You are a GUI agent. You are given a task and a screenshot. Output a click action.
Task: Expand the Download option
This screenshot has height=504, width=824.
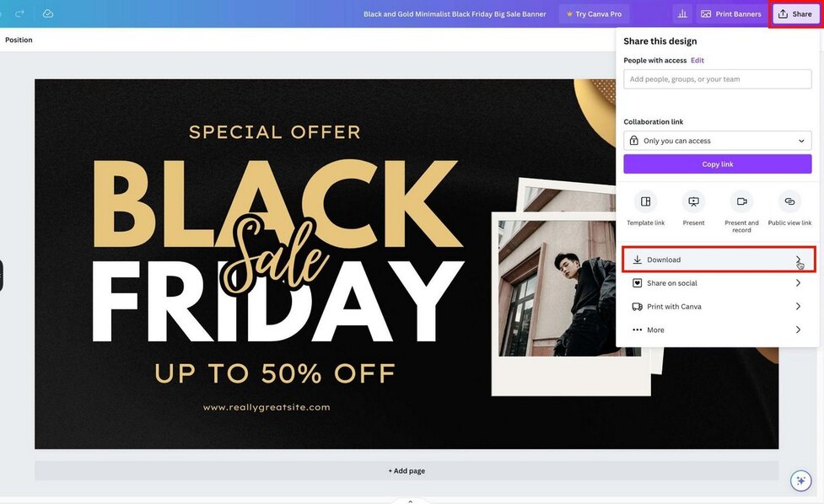pyautogui.click(x=719, y=260)
